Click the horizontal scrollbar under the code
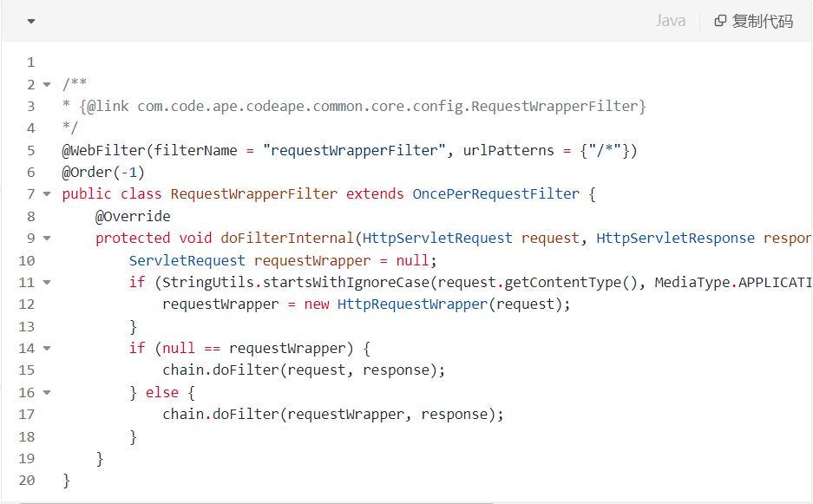The height and width of the screenshot is (504, 813). (256, 502)
